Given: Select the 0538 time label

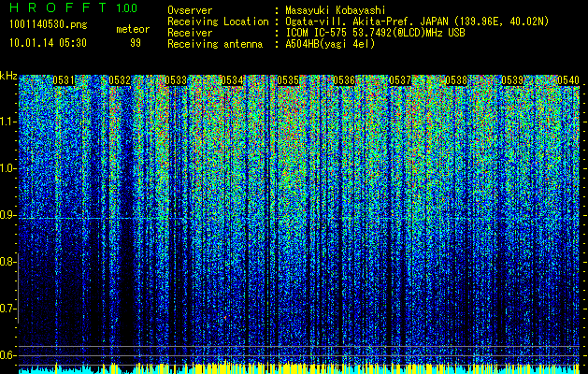Looking at the screenshot, I should pyautogui.click(x=456, y=80).
